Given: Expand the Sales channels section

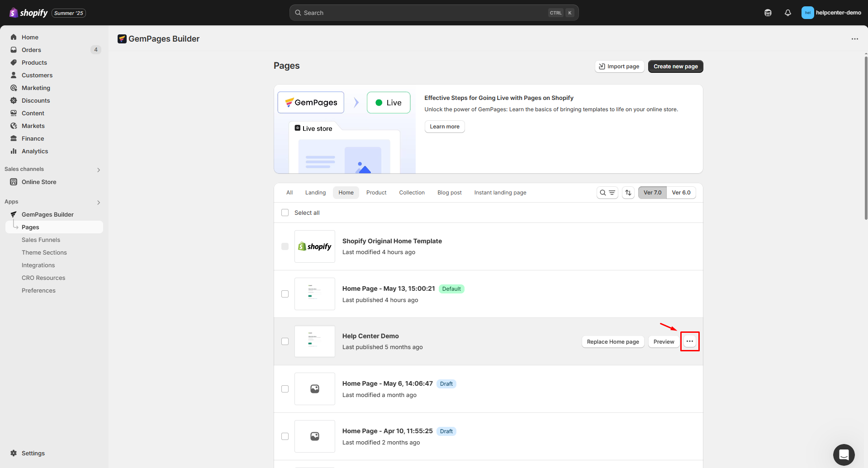Looking at the screenshot, I should [99, 170].
